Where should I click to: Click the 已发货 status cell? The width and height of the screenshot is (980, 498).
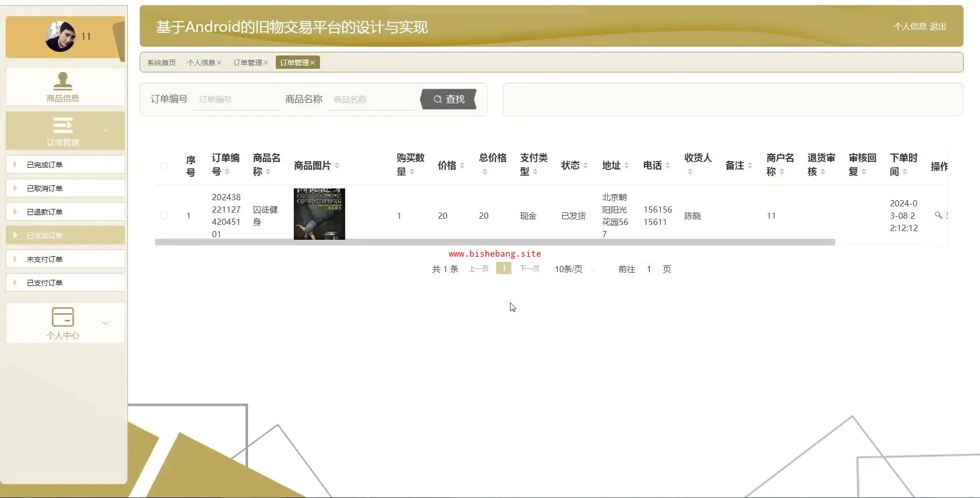[x=573, y=216]
